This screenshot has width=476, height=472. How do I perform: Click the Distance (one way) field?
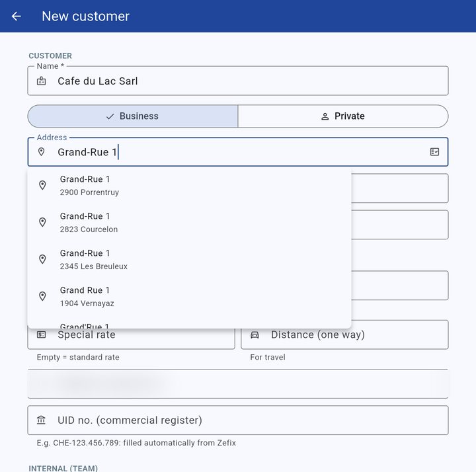click(344, 334)
